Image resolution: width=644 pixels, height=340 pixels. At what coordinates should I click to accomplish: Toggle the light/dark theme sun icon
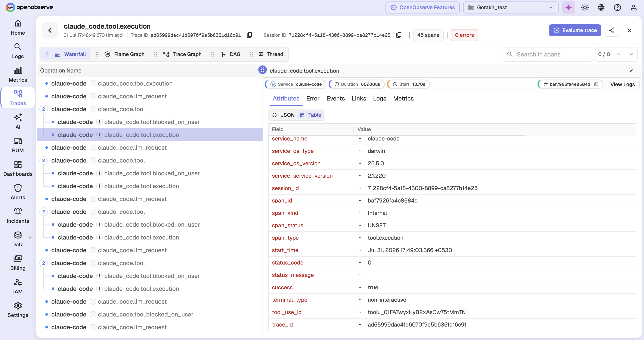(585, 7)
